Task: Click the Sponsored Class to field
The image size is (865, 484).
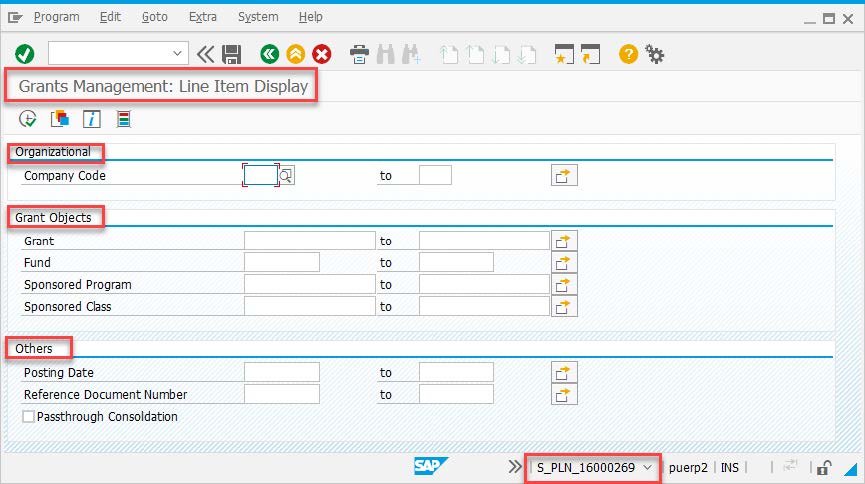Action: 484,306
